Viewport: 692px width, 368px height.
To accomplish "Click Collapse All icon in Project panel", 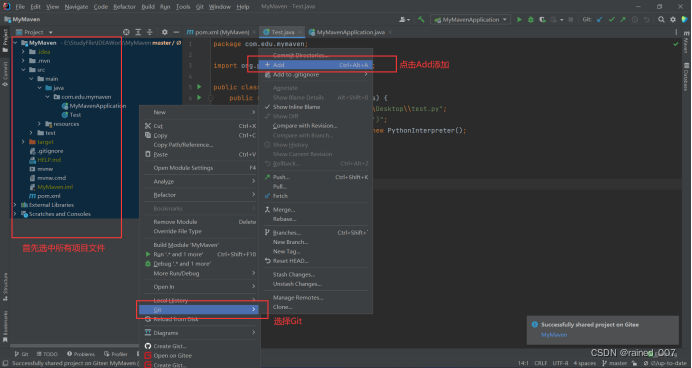I will pos(150,32).
